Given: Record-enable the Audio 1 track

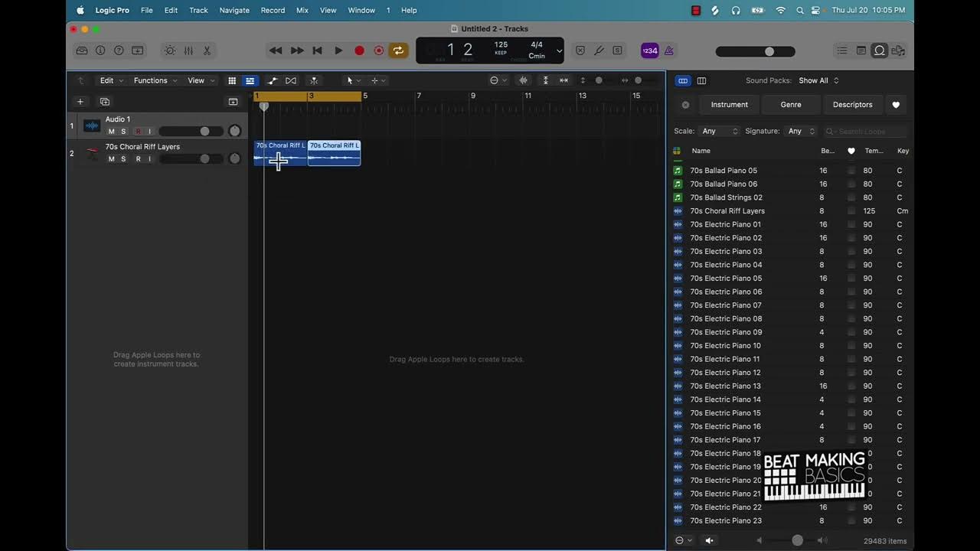Looking at the screenshot, I should tap(138, 132).
